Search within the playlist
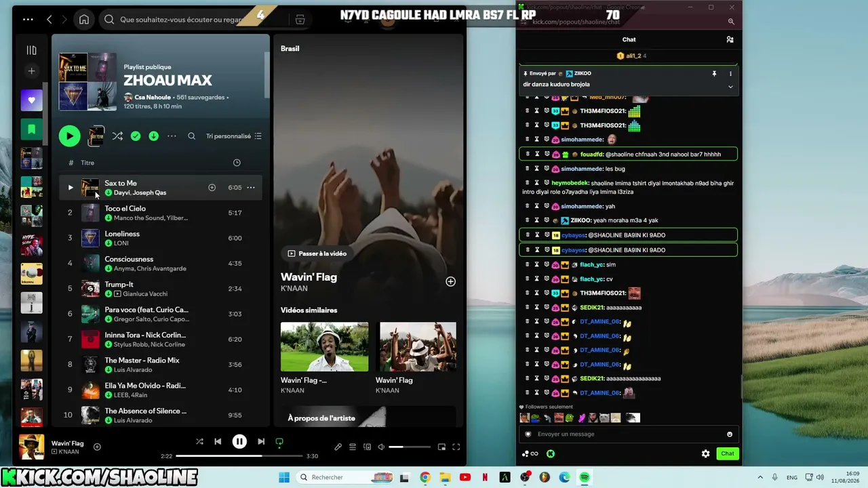 [x=192, y=136]
